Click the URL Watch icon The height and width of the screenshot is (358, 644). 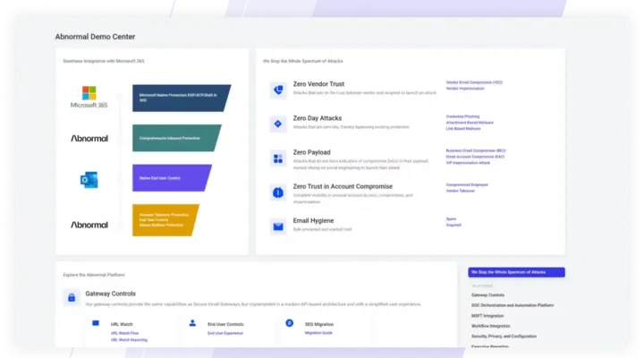[x=96, y=323]
